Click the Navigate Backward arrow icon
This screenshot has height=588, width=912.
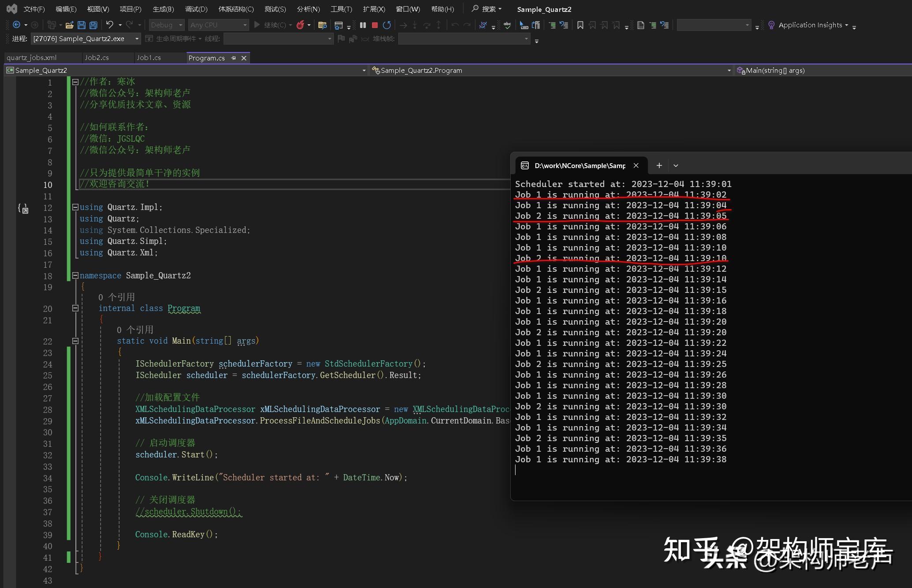click(x=17, y=25)
